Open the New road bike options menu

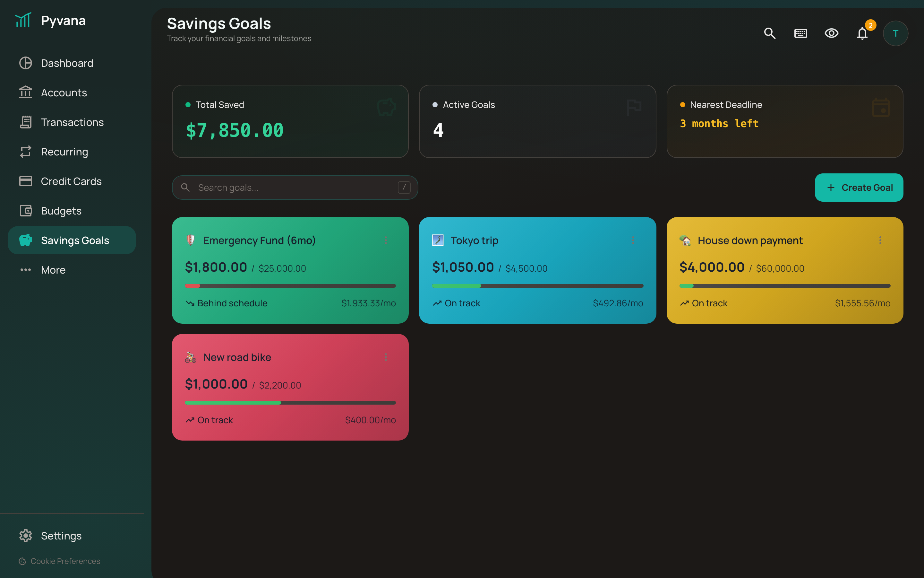(386, 357)
